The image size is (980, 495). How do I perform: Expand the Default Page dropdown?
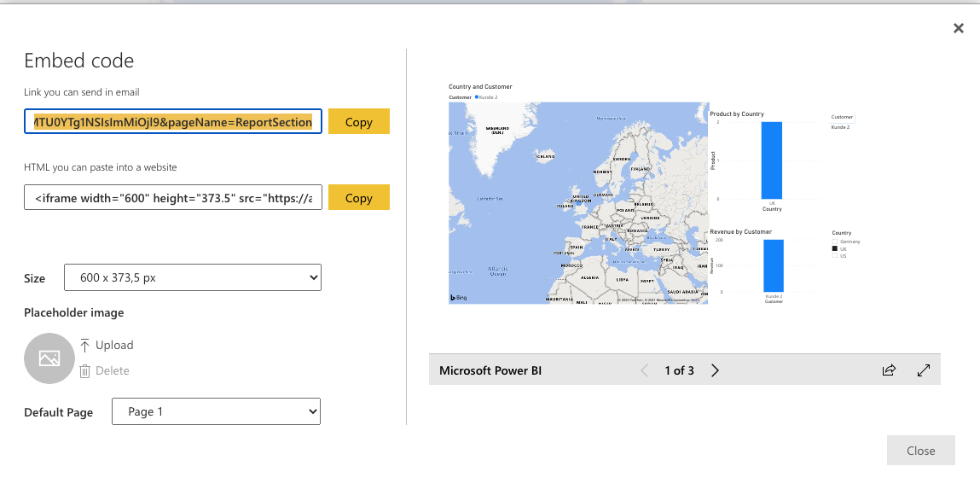pyautogui.click(x=217, y=411)
